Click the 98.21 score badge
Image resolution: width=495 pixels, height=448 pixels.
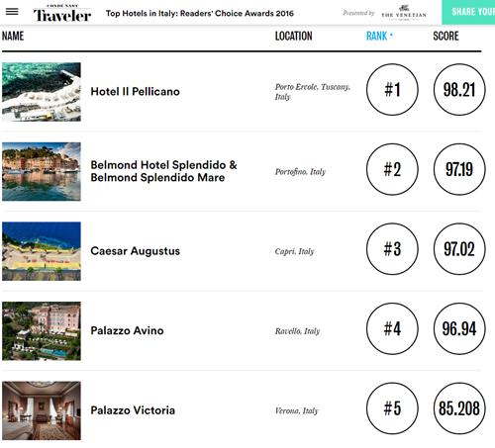459,90
